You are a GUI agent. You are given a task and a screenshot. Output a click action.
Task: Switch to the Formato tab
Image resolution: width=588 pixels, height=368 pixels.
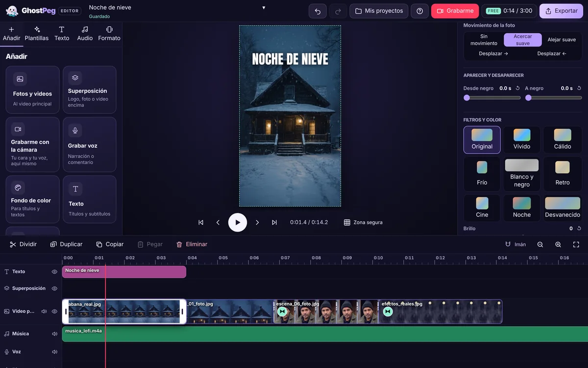click(109, 33)
